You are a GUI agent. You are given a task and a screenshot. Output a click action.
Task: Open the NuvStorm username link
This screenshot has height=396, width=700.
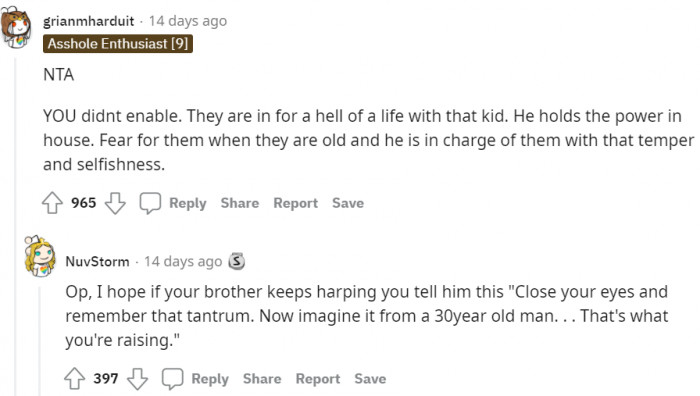point(97,261)
